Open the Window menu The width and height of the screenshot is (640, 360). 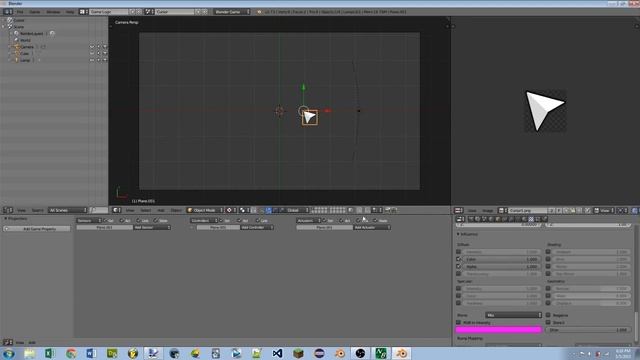point(53,12)
